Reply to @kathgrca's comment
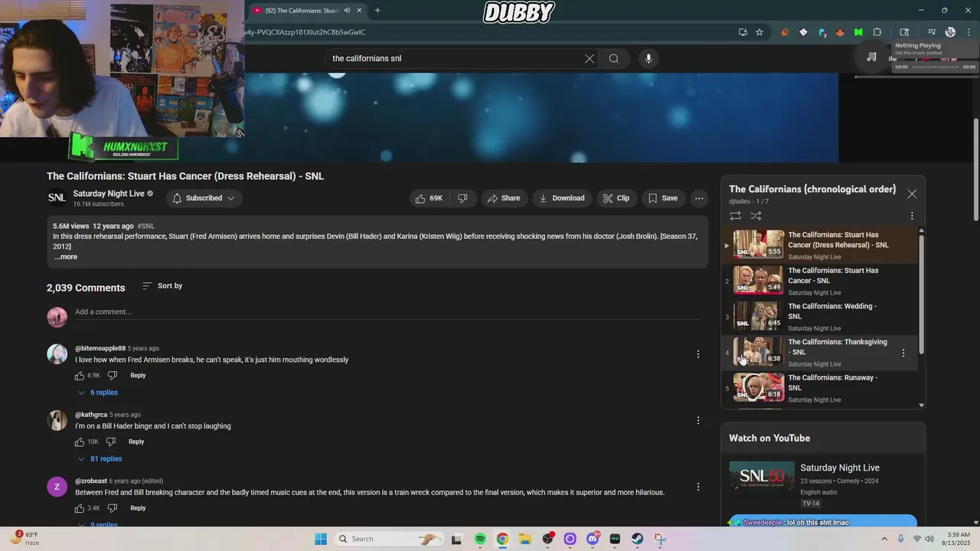The height and width of the screenshot is (551, 980). tap(136, 442)
